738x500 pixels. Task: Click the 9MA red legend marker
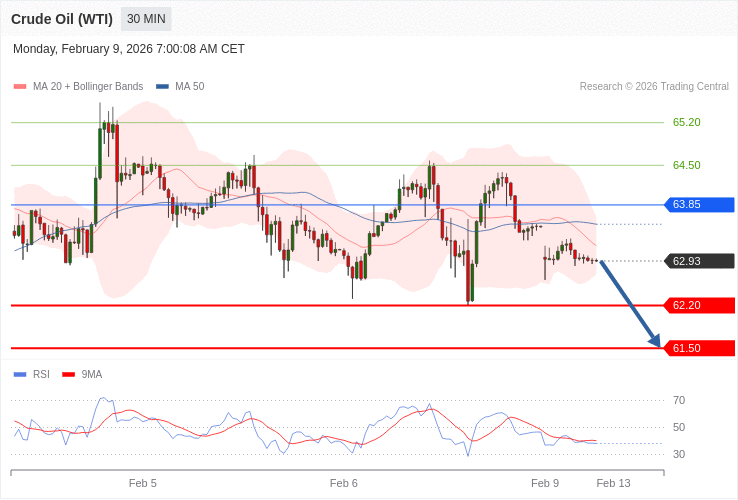tap(69, 375)
